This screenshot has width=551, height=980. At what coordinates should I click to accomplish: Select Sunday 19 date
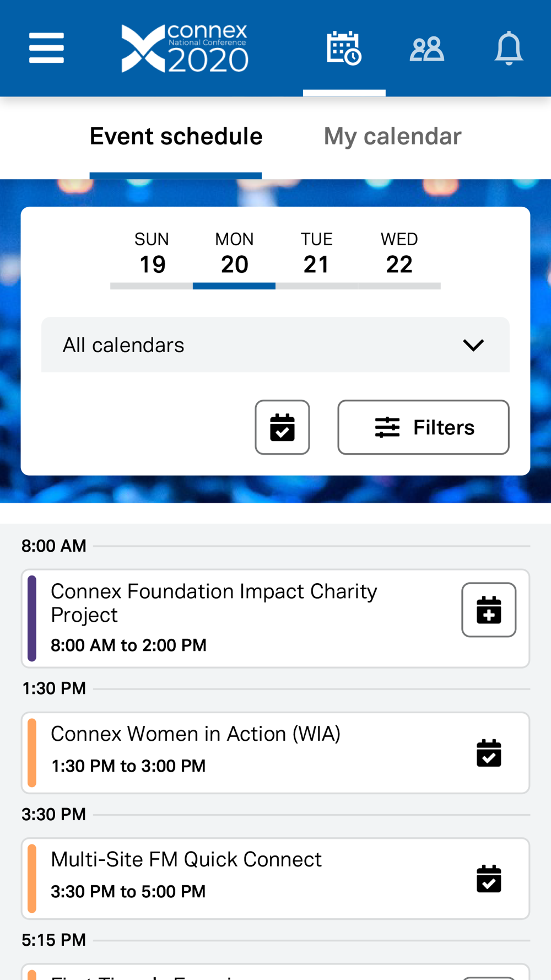coord(152,254)
